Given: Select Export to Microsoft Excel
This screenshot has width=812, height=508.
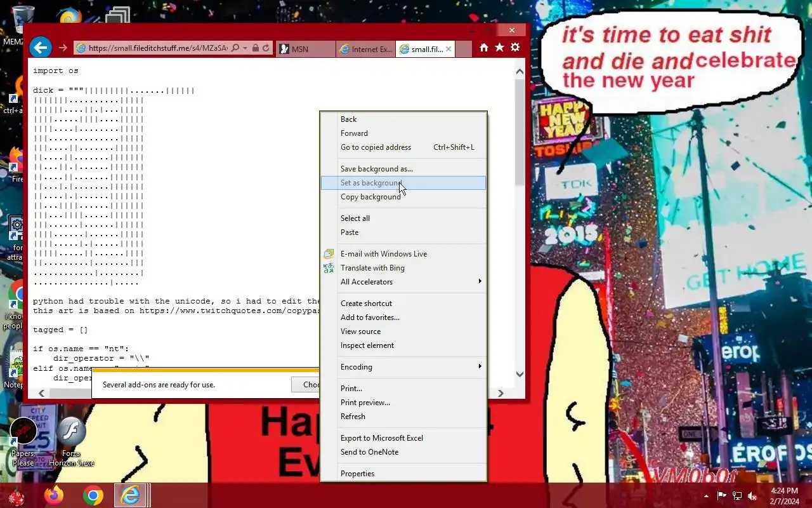Looking at the screenshot, I should (403, 438).
